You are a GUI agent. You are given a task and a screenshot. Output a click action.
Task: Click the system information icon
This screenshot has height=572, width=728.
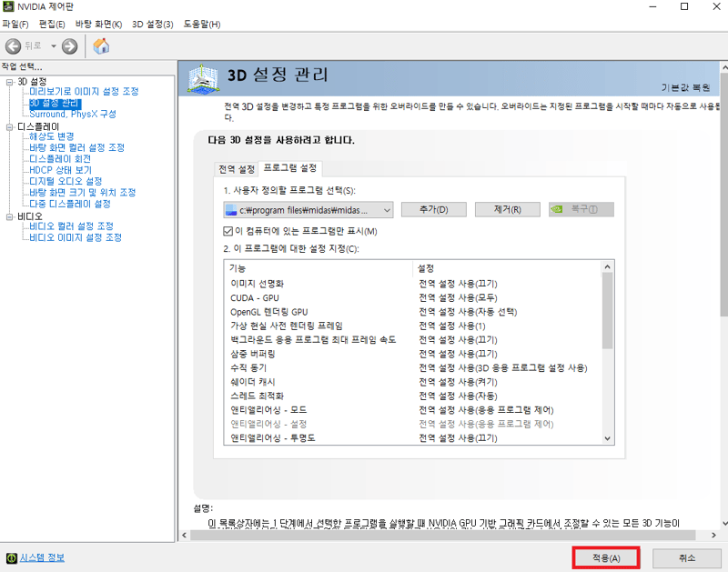point(12,558)
